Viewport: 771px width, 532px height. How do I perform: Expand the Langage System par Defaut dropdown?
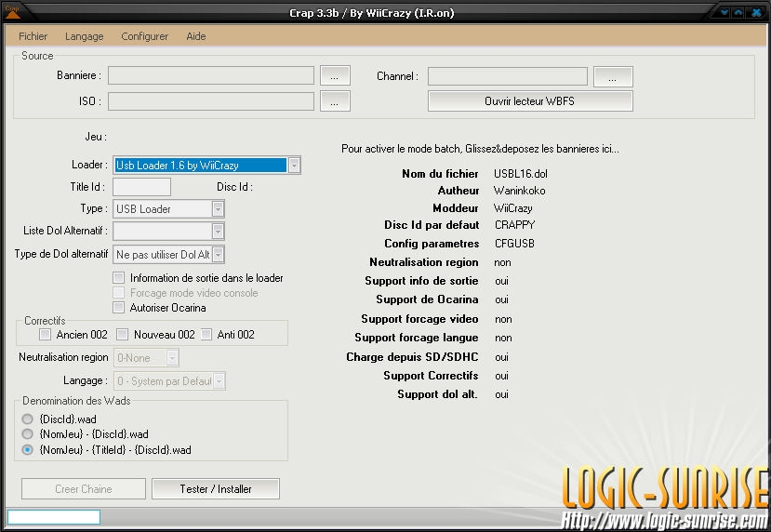coord(219,381)
